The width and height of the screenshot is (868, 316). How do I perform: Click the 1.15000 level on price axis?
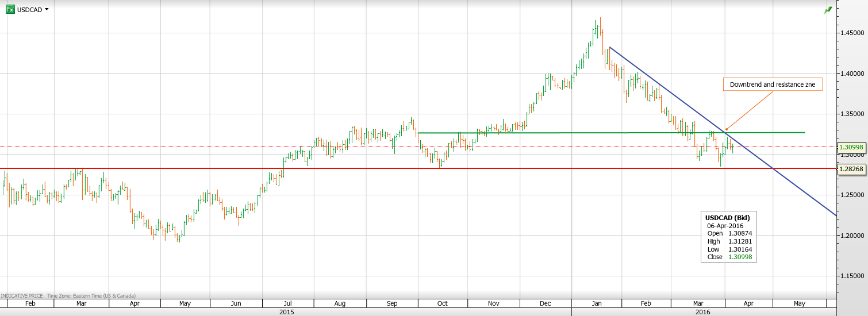(x=852, y=276)
